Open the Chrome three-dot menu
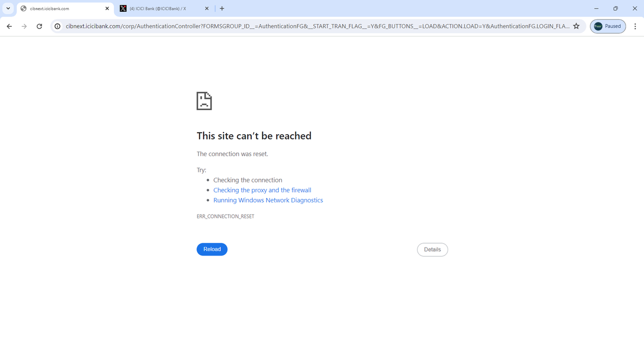Viewport: 644px width, 343px height. click(x=635, y=26)
